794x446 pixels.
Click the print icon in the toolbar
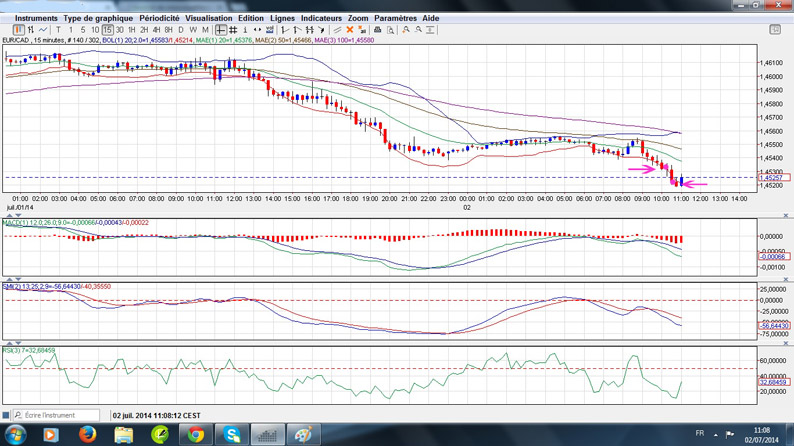click(x=377, y=30)
